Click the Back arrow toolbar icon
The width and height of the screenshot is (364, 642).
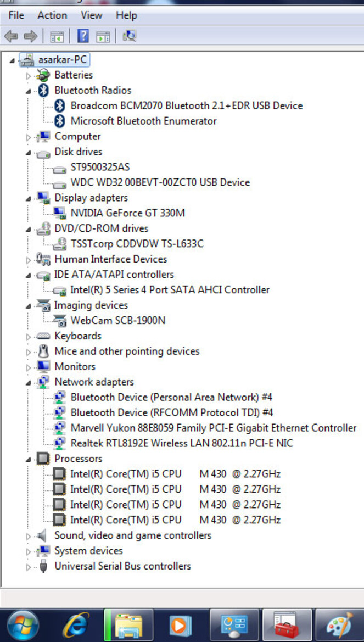tap(12, 36)
